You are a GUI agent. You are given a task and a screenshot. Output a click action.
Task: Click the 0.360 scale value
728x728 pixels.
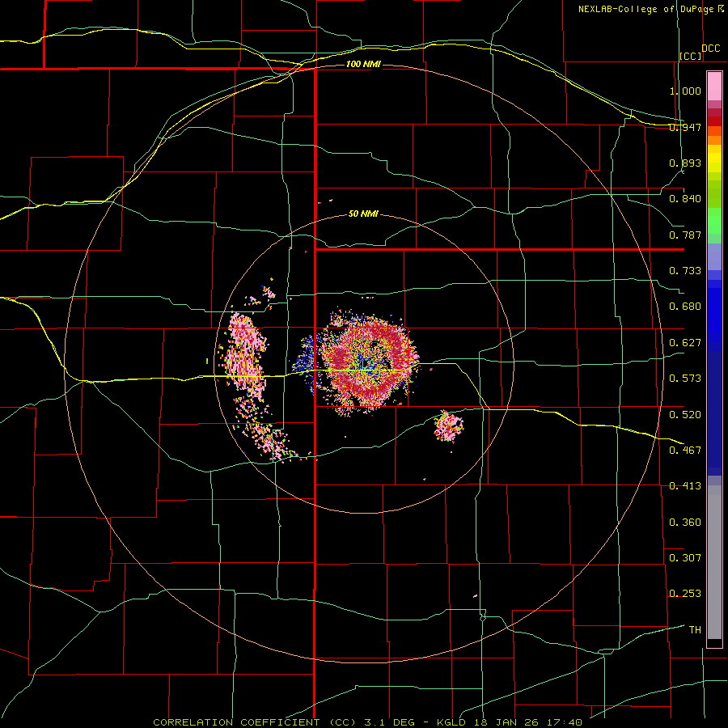(685, 523)
